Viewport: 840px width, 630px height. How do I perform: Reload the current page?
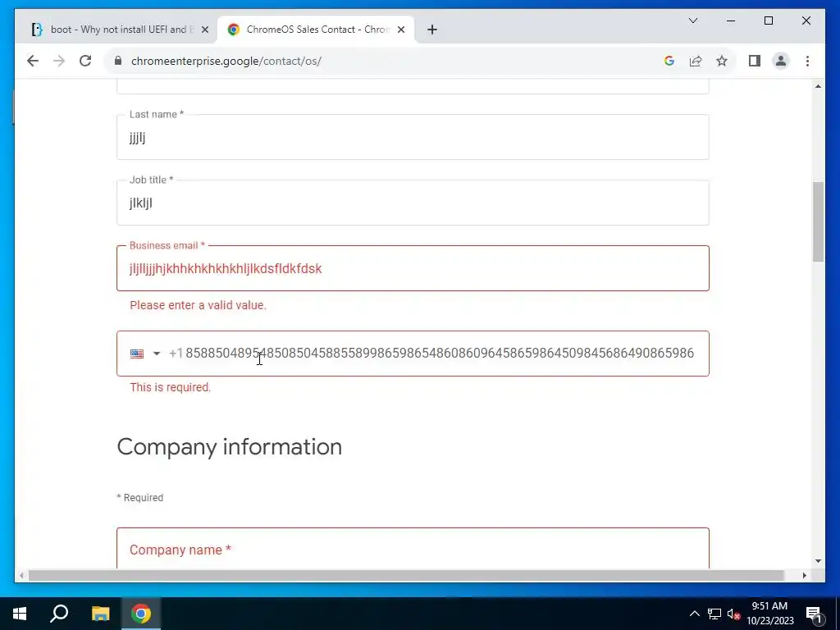click(x=85, y=61)
